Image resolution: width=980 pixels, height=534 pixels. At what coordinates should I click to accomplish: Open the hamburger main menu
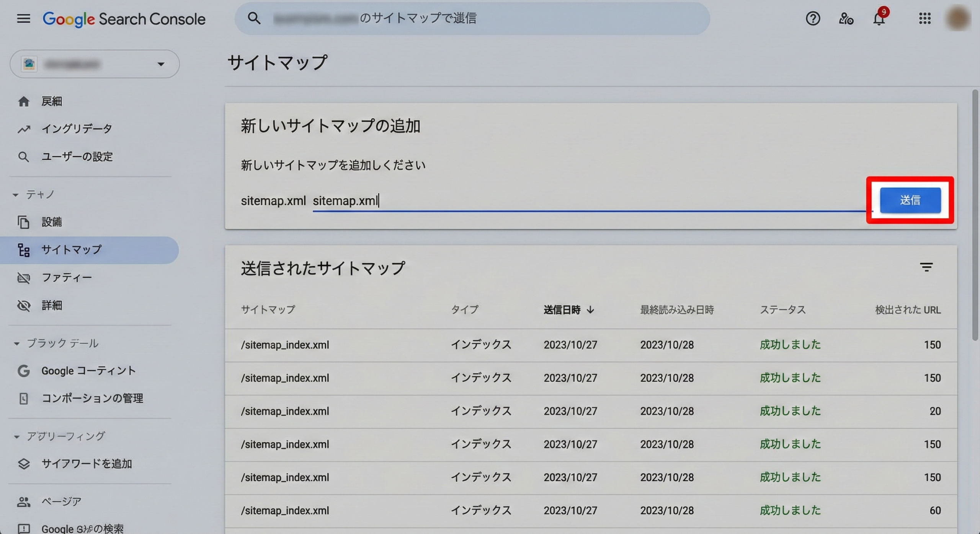tap(23, 18)
